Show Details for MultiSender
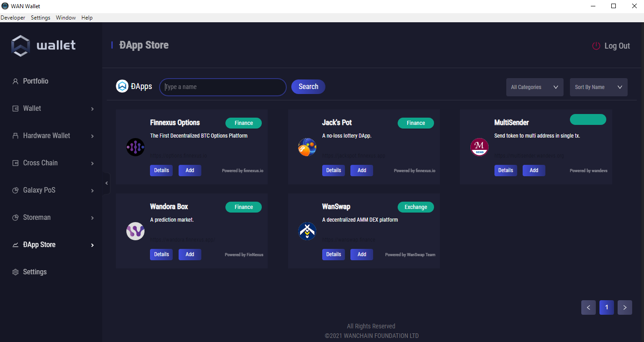The width and height of the screenshot is (644, 342). click(506, 170)
